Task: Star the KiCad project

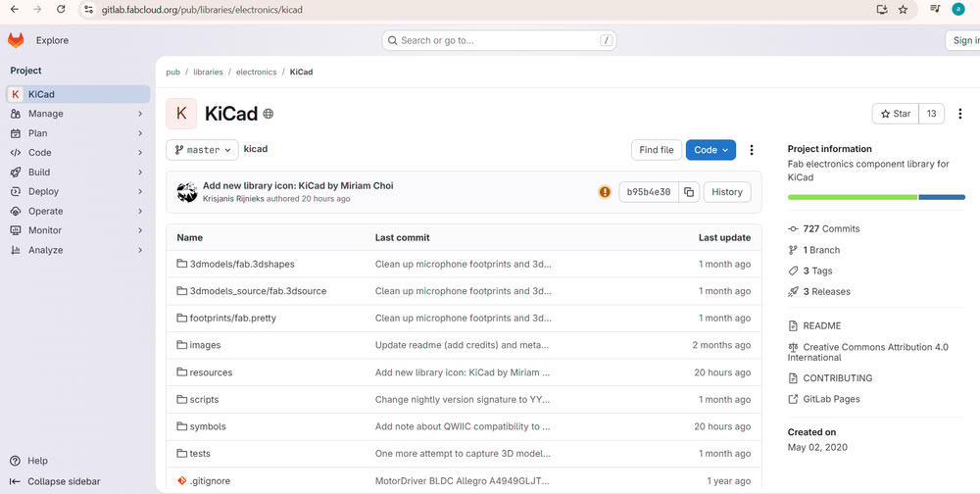Action: tap(896, 114)
